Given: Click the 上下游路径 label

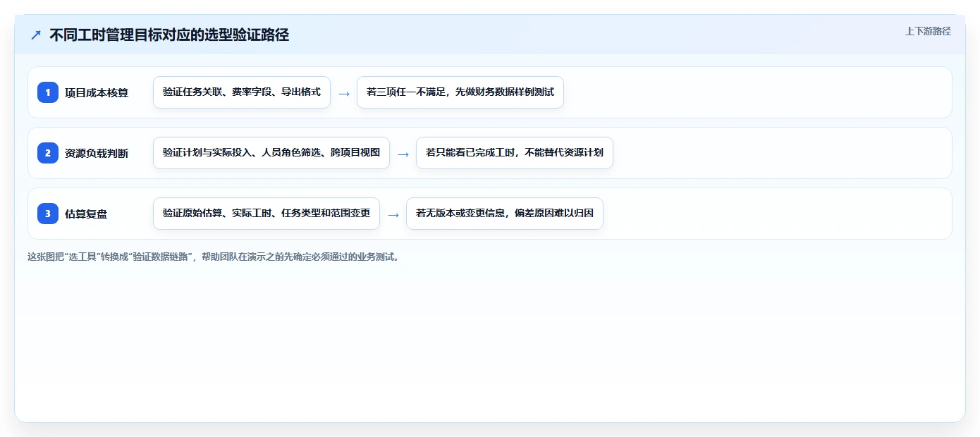Looking at the screenshot, I should click(x=928, y=31).
